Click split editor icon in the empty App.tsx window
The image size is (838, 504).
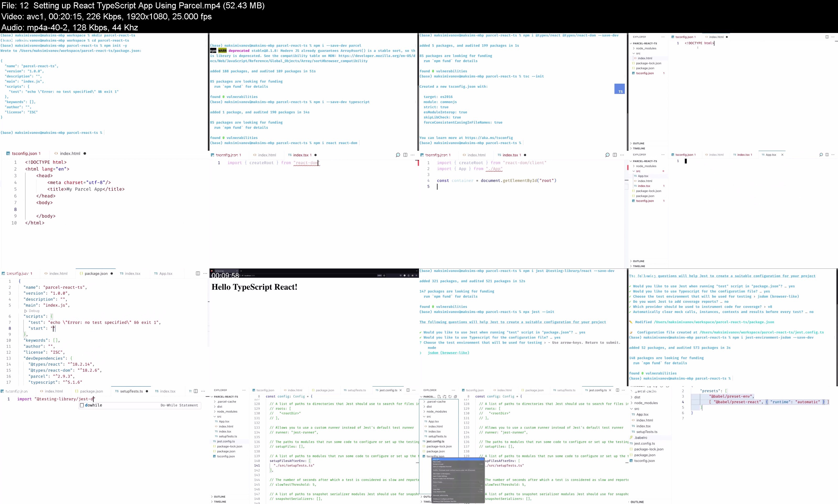(x=827, y=155)
